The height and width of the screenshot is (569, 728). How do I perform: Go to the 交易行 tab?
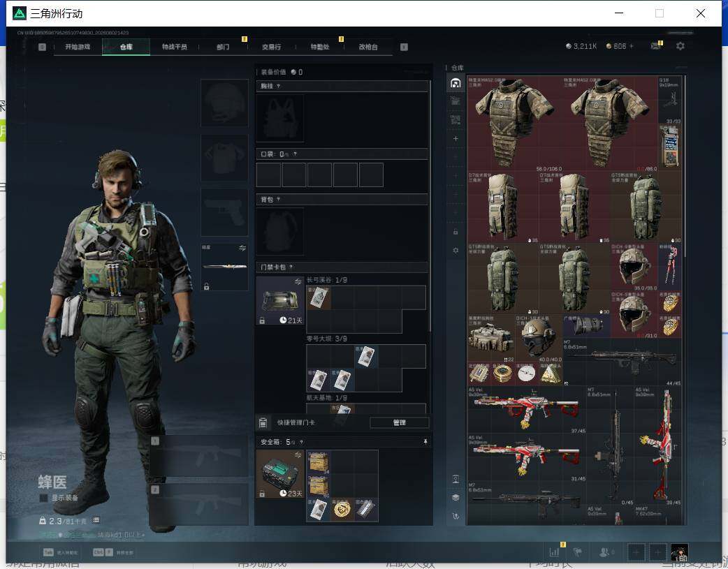(x=271, y=47)
